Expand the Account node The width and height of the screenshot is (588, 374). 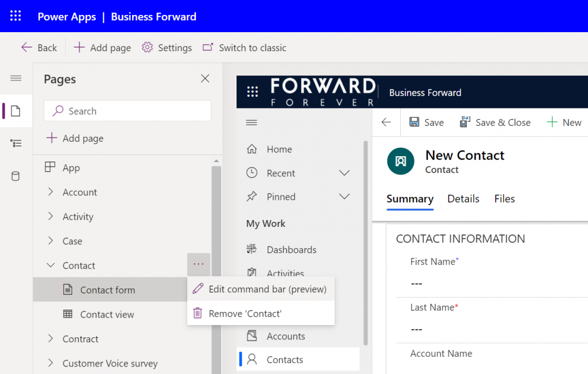coord(51,192)
